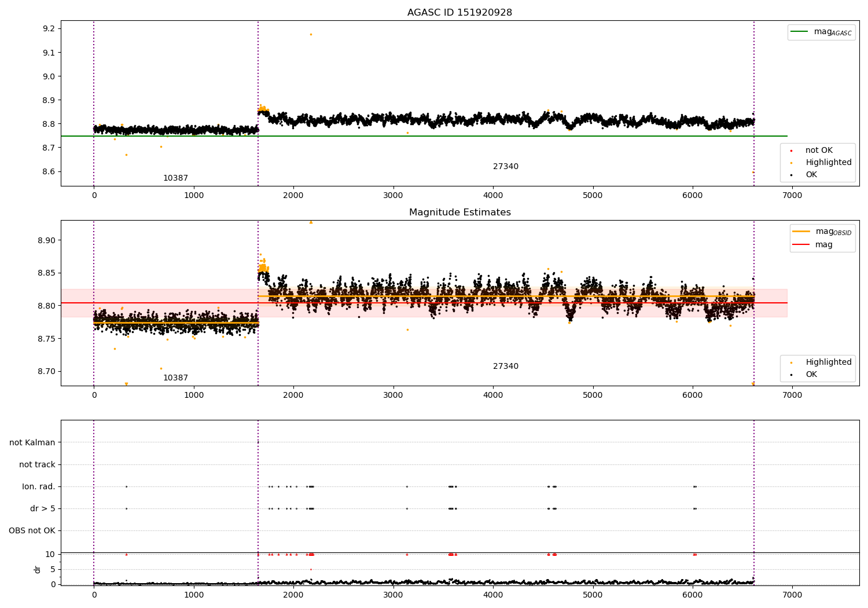868x608 pixels.
Task: Click the rotated "dr" axis label
Action: click(x=38, y=569)
